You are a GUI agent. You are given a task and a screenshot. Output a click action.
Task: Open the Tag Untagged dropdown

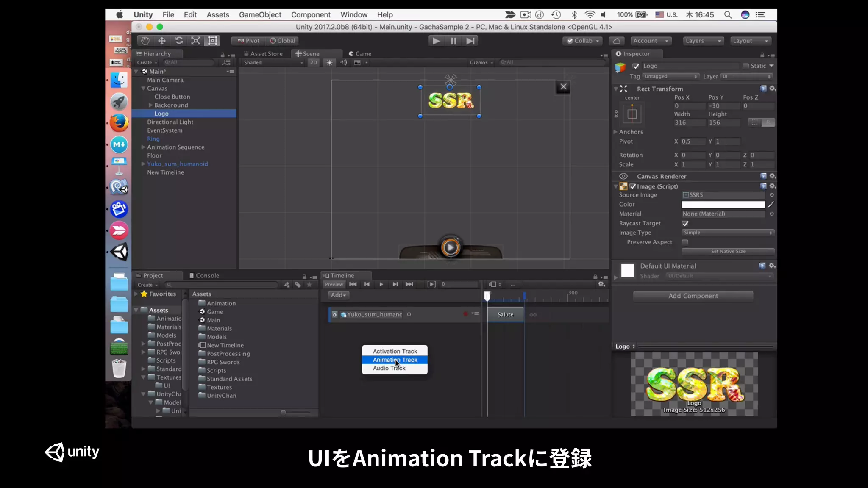670,76
